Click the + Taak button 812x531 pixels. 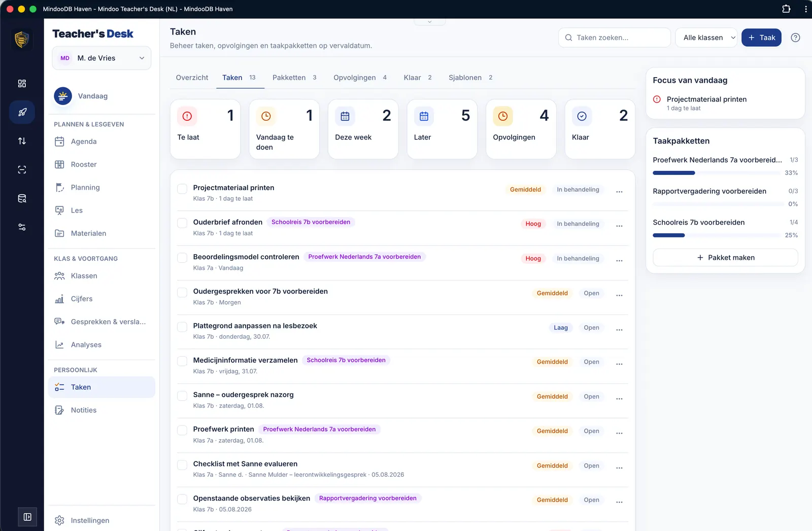click(x=761, y=38)
